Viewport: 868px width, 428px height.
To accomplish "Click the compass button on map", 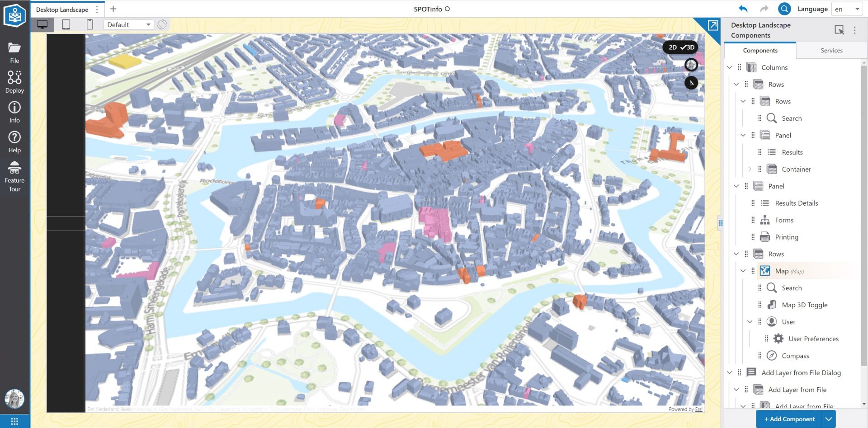I will pos(691,83).
